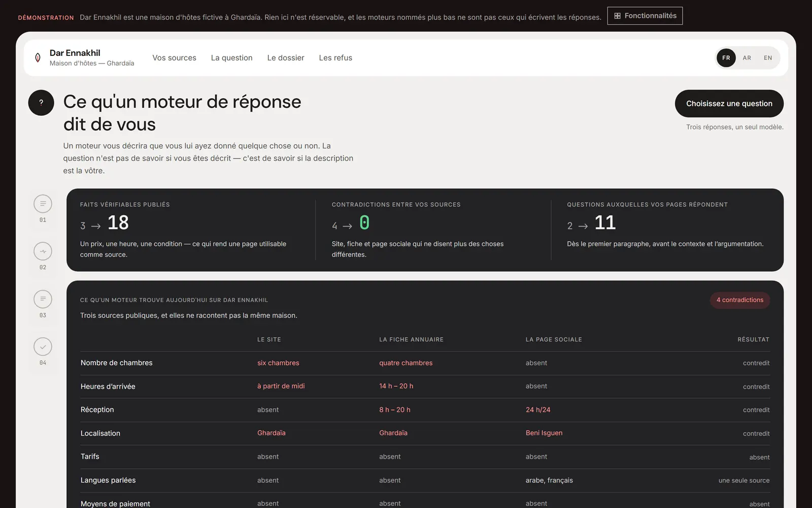Click Choisissez une question button
Image resolution: width=812 pixels, height=508 pixels.
tap(729, 104)
